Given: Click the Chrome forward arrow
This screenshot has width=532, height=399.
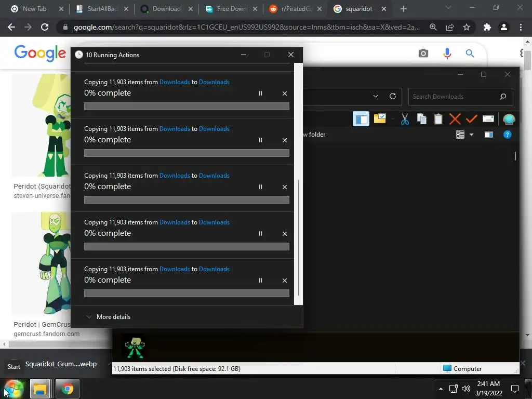Looking at the screenshot, I should [28, 27].
